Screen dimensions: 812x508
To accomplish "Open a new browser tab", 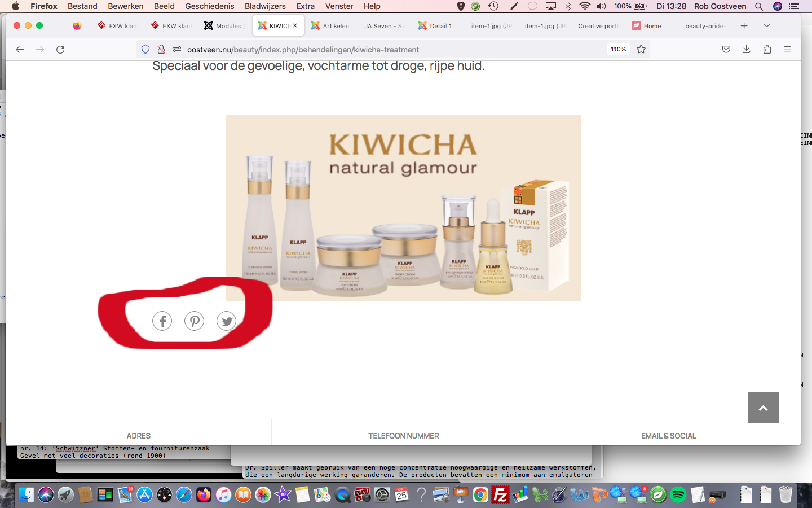I will click(744, 26).
